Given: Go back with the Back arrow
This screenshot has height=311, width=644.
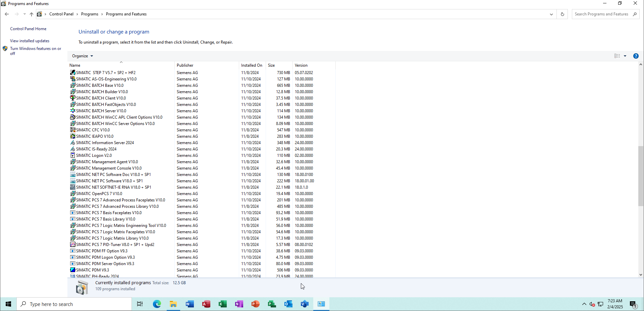Looking at the screenshot, I should [7, 14].
